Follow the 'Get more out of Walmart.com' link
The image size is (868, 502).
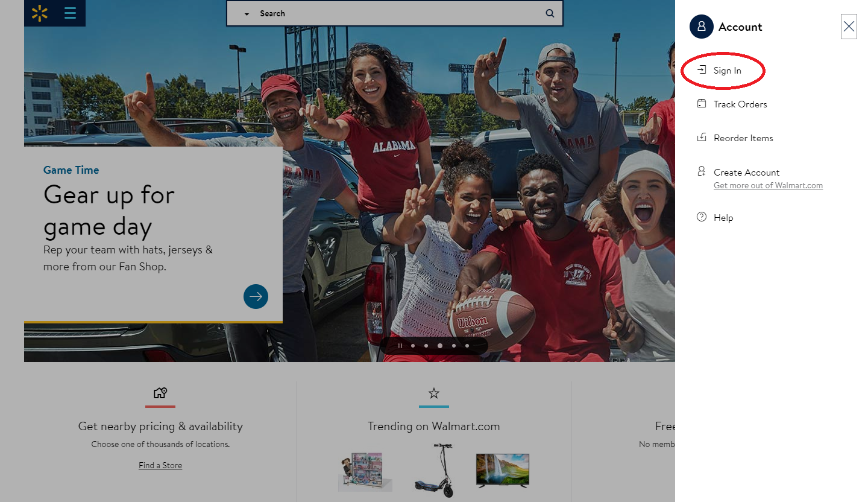(x=768, y=185)
